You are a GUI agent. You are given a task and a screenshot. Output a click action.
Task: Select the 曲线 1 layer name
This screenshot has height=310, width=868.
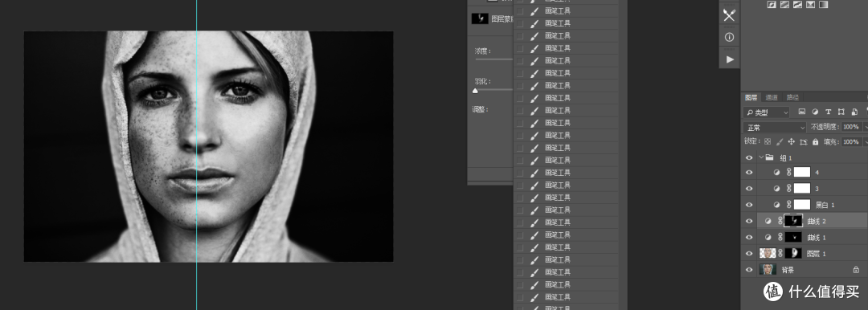817,237
